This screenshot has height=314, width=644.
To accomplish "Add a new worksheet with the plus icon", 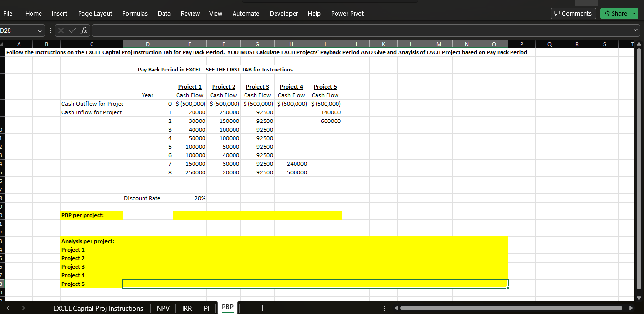I will click(262, 308).
